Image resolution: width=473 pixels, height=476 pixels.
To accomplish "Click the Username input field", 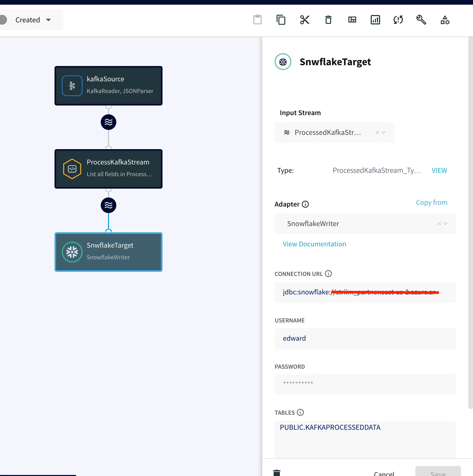I will click(x=365, y=339).
